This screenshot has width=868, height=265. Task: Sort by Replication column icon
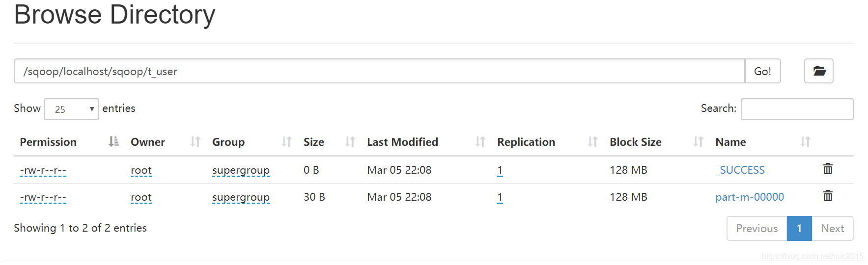(x=593, y=142)
